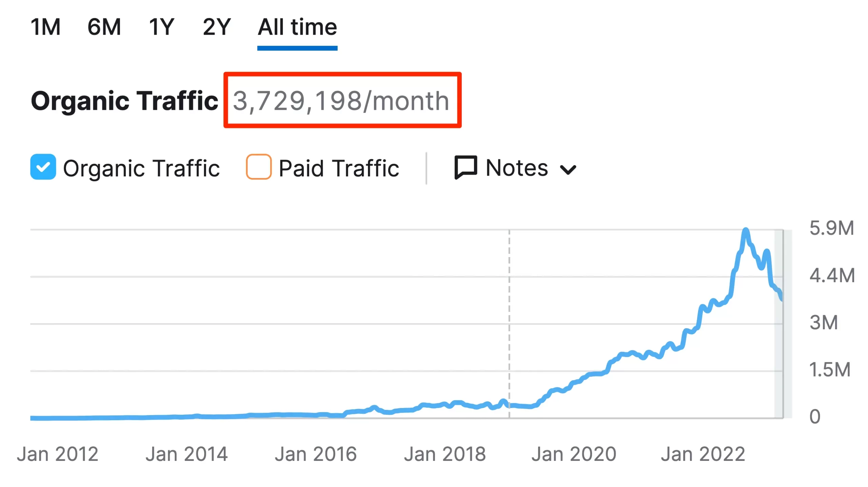Click the 5.9M y-axis label

click(x=831, y=228)
